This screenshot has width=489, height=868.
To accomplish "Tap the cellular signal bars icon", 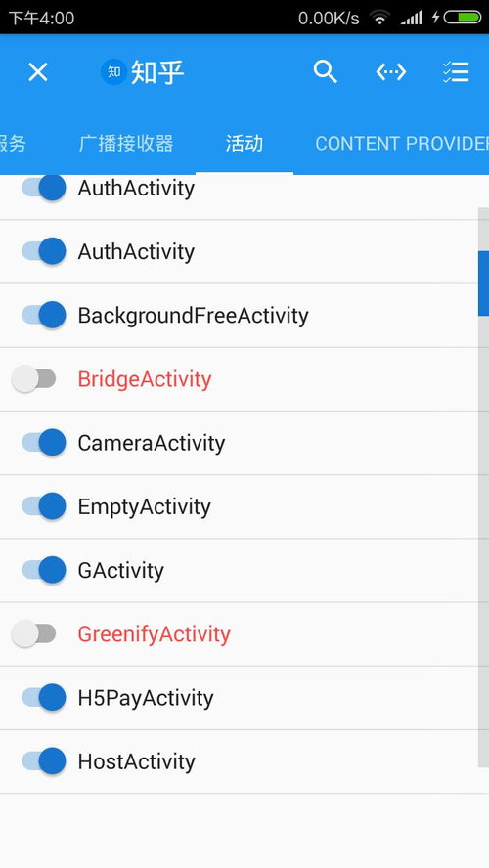I will (x=411, y=18).
